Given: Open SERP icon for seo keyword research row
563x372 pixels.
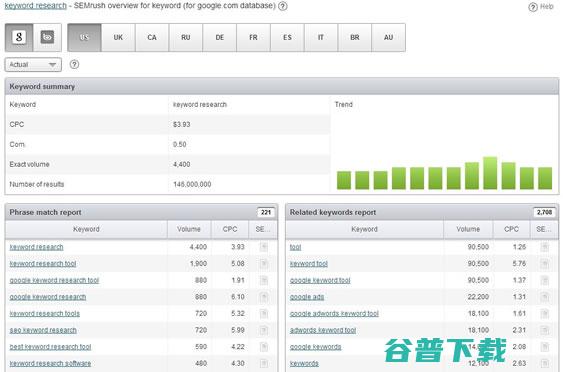Looking at the screenshot, I should tap(264, 330).
